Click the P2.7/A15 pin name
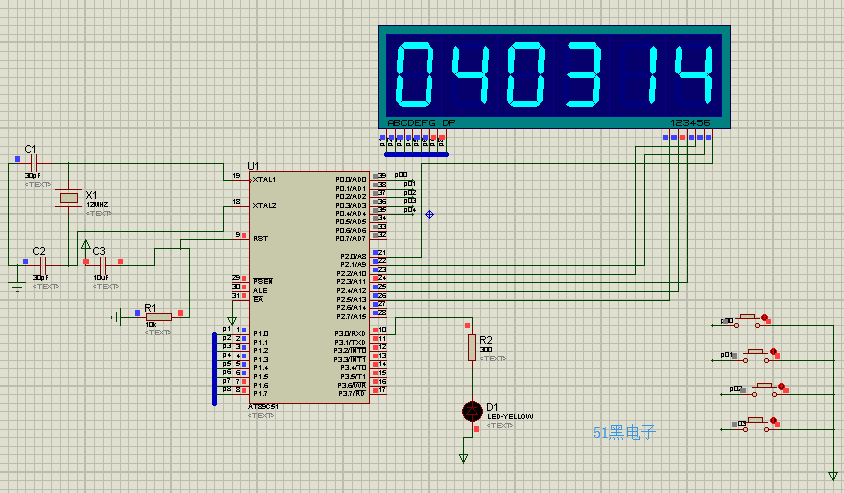This screenshot has height=493, width=844. (x=351, y=316)
